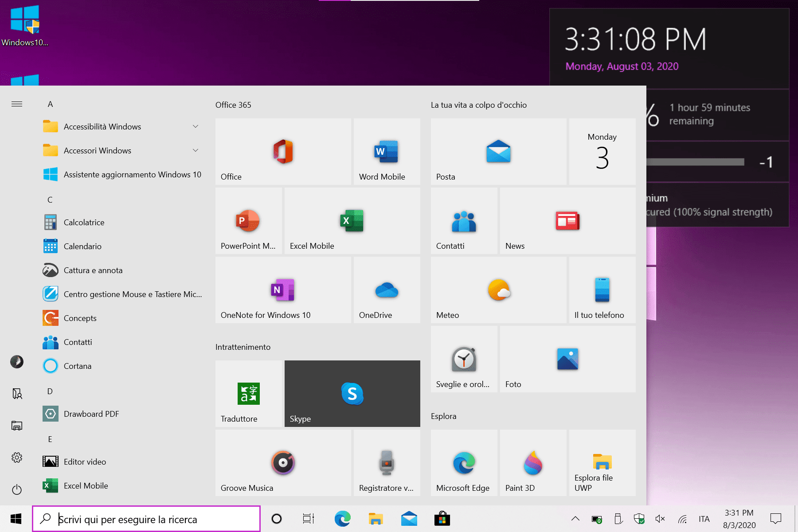Open Drawboard PDF from app list
Viewport: 798px width, 532px height.
click(91, 414)
